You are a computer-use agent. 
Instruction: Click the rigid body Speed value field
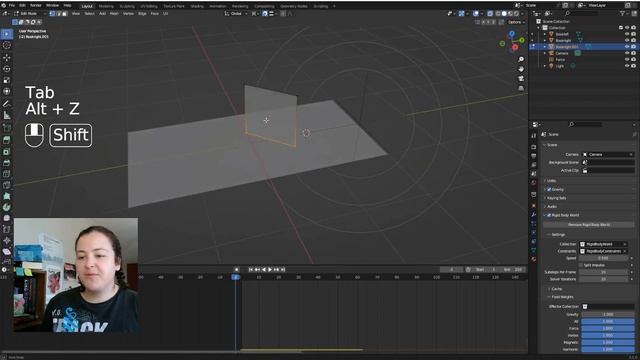(604, 258)
